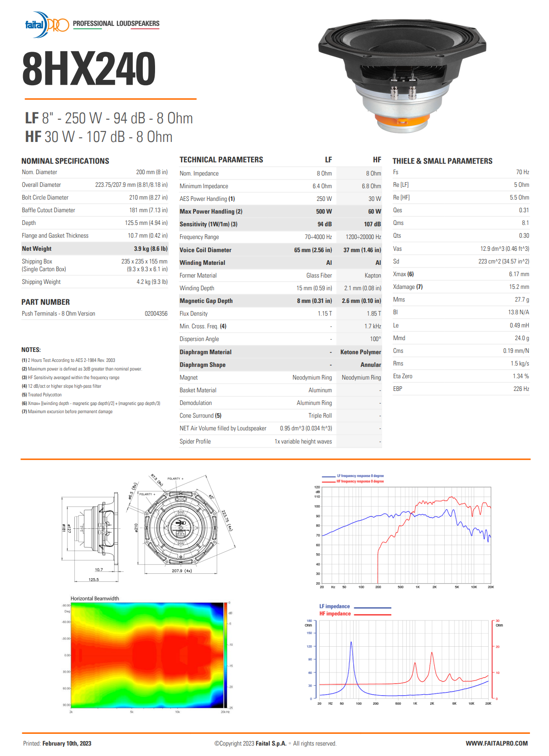The width and height of the screenshot is (549, 756).
Task: Click Dispersion Angle value 100°
Action: click(x=375, y=339)
